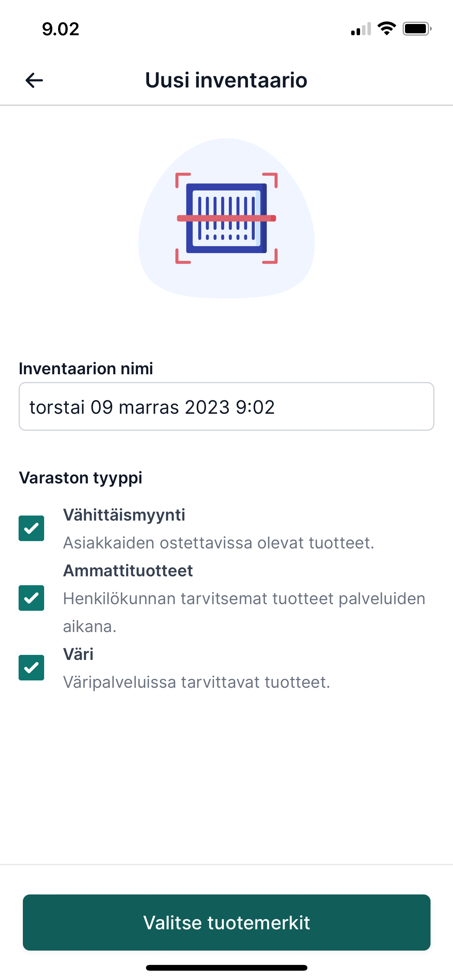Screen dimensions: 453x980
Task: Tap the back arrow icon
Action: coord(34,81)
